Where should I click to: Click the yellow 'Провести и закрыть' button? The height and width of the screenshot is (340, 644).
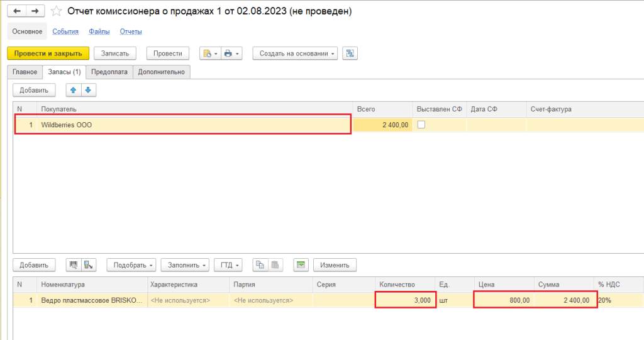48,54
